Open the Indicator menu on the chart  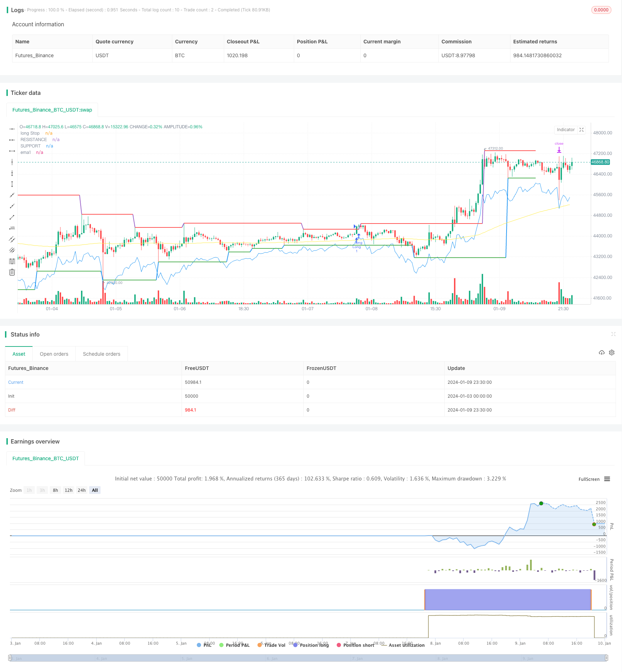[566, 130]
